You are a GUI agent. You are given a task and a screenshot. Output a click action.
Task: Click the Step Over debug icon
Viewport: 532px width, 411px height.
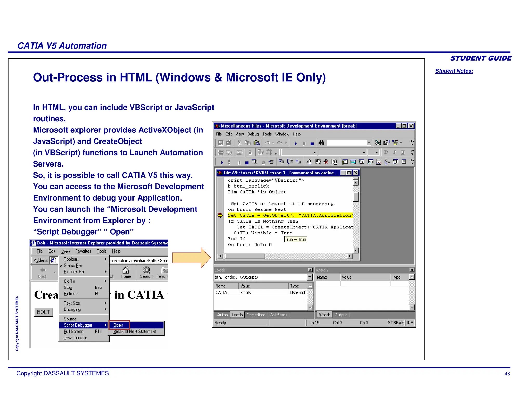pyautogui.click(x=290, y=162)
